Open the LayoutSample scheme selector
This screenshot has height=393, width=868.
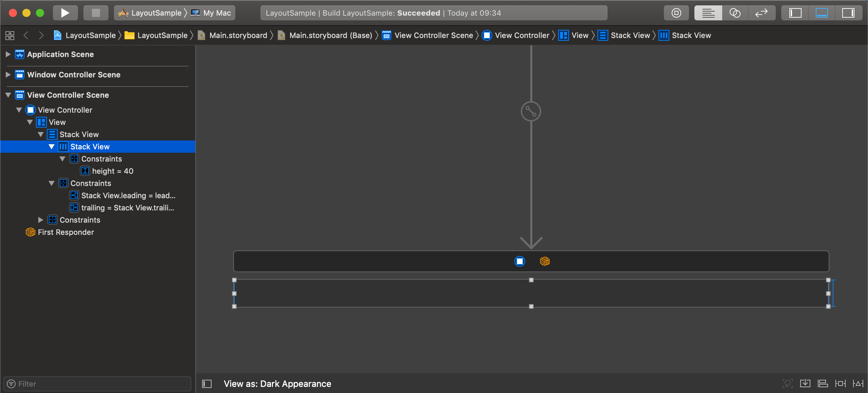156,13
